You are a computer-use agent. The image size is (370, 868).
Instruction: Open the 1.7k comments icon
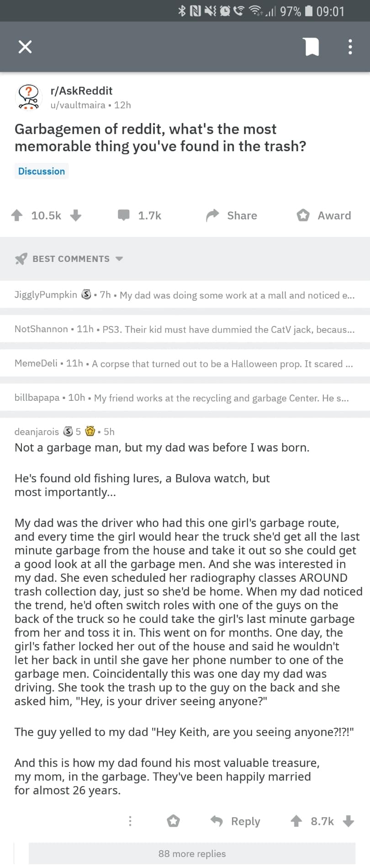124,215
